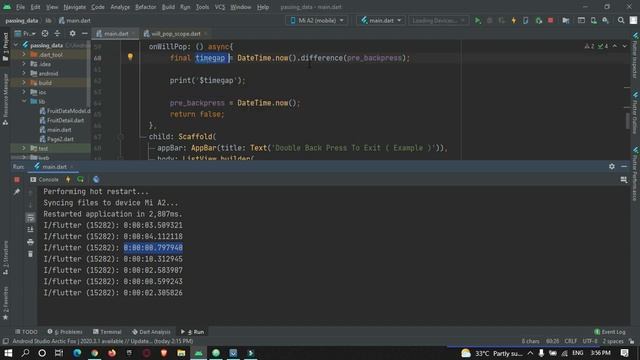Jump to next highlighted error arrow
The height and width of the screenshot is (360, 640).
pyautogui.click(x=624, y=47)
